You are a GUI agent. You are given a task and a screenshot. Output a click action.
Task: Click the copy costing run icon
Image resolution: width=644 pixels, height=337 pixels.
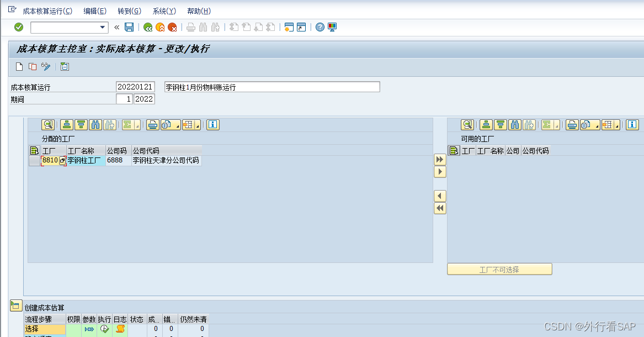[x=33, y=67]
